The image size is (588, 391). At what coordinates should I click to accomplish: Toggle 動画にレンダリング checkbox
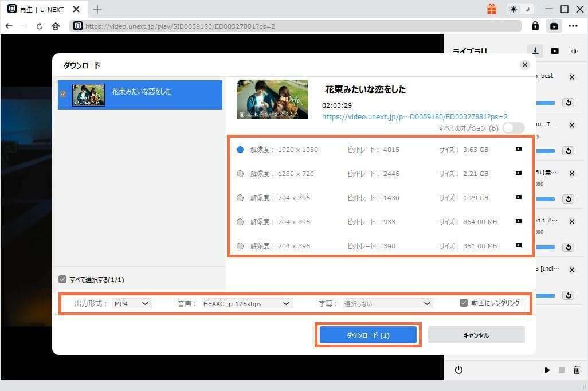click(x=464, y=303)
